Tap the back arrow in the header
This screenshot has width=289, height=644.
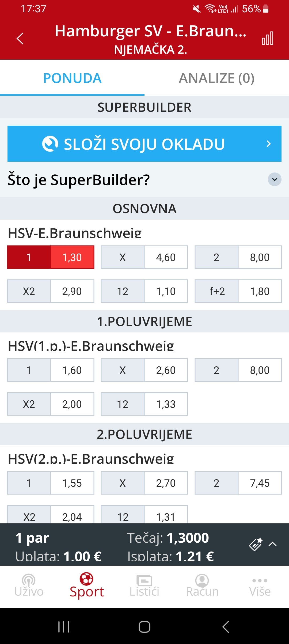click(20, 39)
